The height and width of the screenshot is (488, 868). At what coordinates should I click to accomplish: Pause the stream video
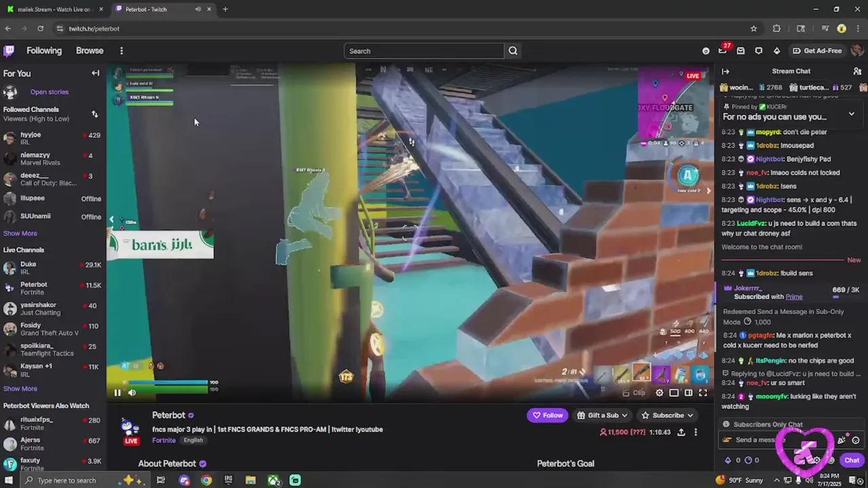click(x=117, y=392)
